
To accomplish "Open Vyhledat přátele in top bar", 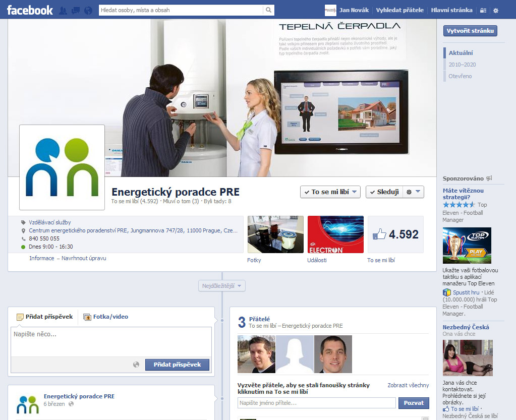I will (400, 10).
